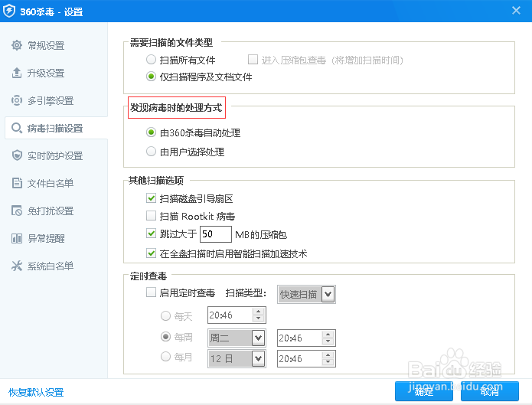This screenshot has height=405, width=532.
Task: Increase 每周 time with up arrow
Action: 328,335
